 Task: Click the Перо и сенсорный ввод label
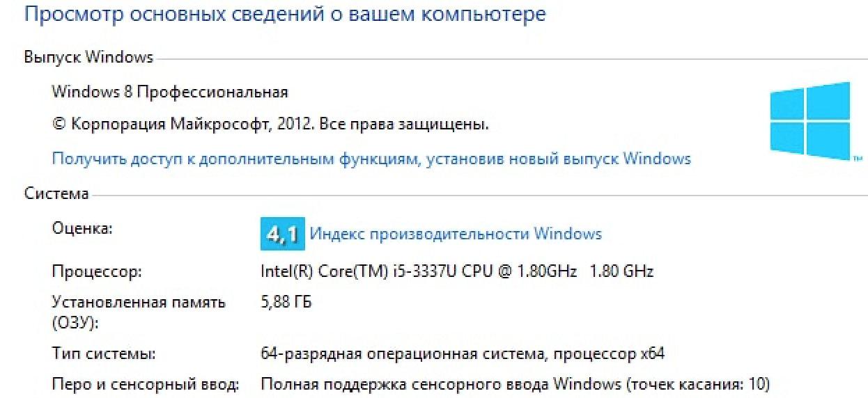146,384
